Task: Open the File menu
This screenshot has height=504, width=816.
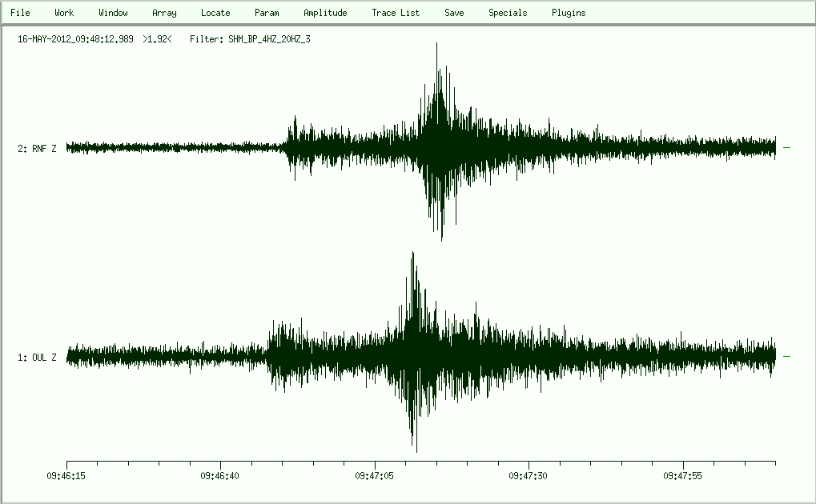Action: click(x=20, y=13)
